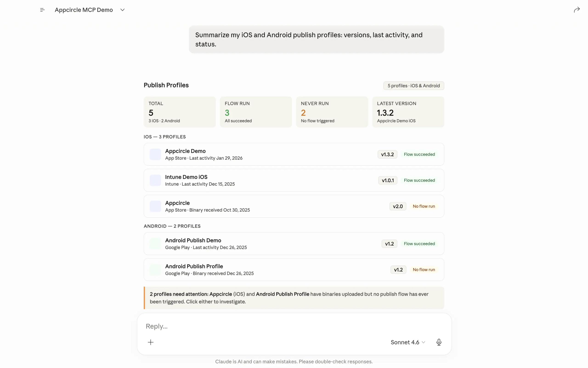This screenshot has width=588, height=368.
Task: Click Flow succeeded status on Appcircle Demo
Action: click(419, 154)
